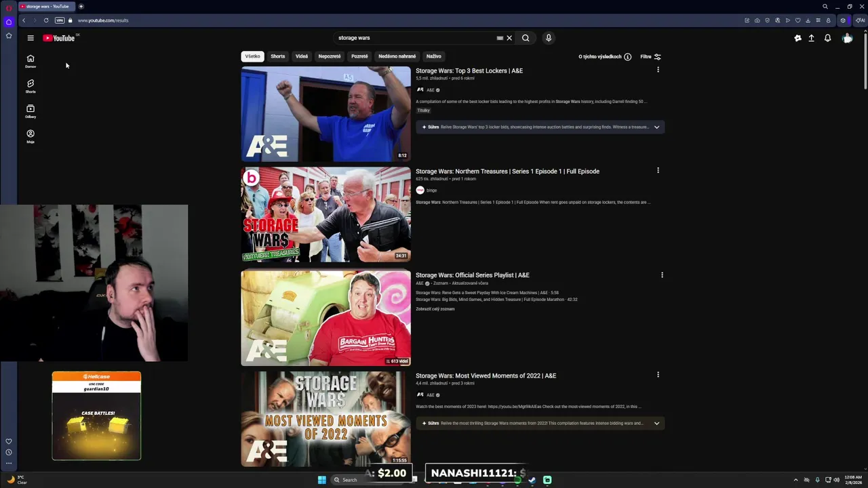Open the YouTube hamburger guide menu
The height and width of the screenshot is (488, 868).
[31, 38]
